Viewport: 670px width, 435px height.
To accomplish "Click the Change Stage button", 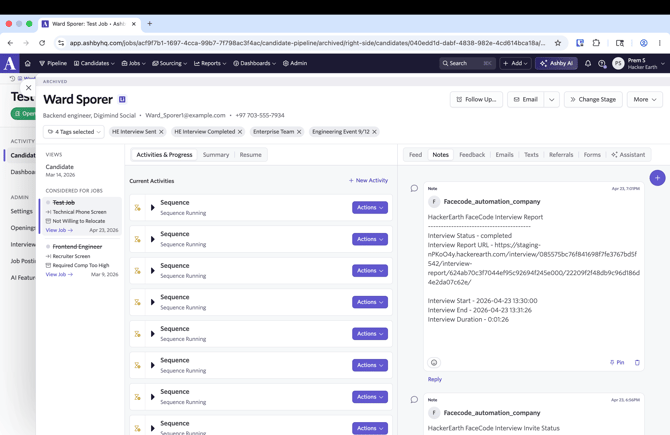I will click(x=593, y=100).
